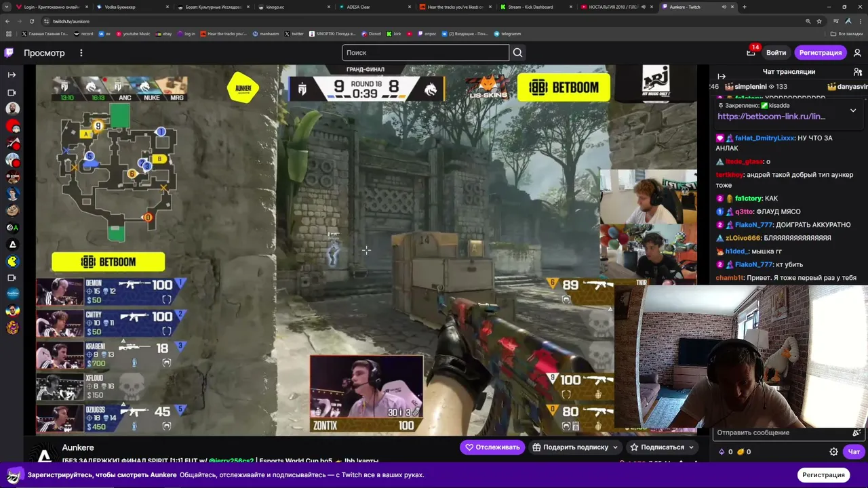Open the Discord bookmark
Screen dimensions: 868x488
coord(372,34)
